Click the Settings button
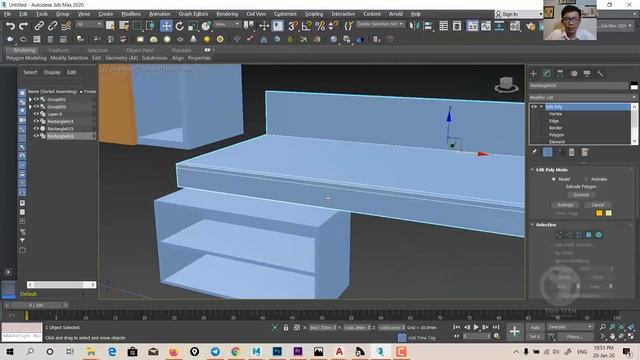 click(565, 204)
